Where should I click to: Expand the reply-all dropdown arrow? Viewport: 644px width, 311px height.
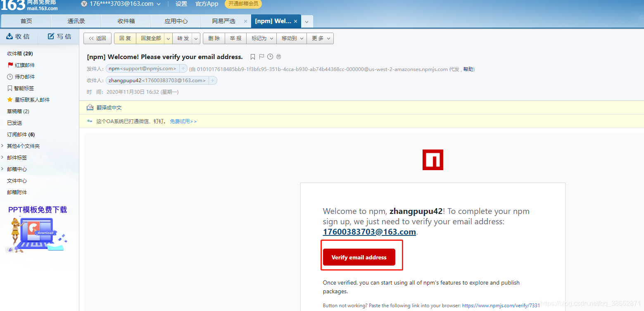tap(168, 38)
